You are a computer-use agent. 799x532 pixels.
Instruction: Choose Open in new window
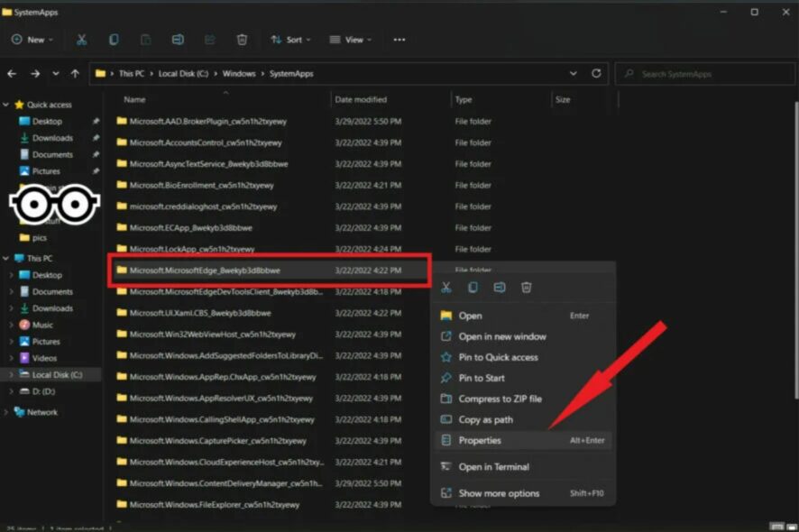tap(523, 336)
